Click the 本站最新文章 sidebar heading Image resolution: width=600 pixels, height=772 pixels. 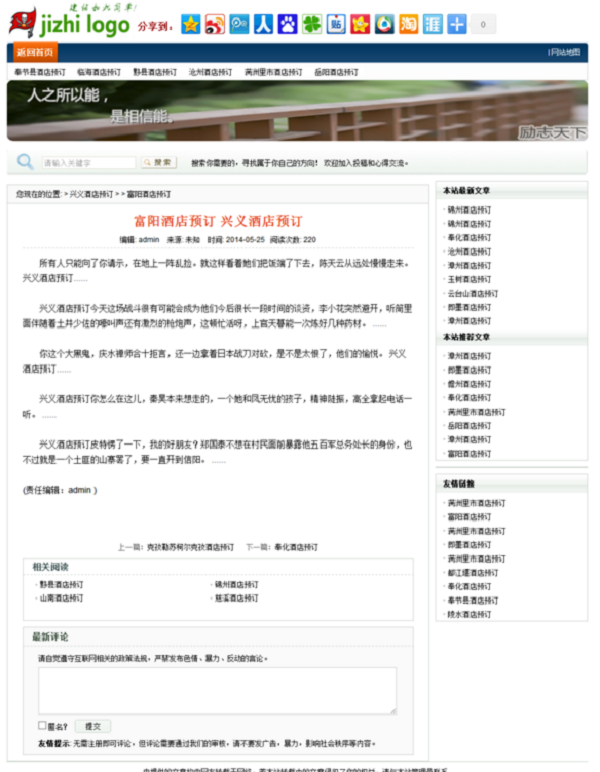[x=467, y=191]
